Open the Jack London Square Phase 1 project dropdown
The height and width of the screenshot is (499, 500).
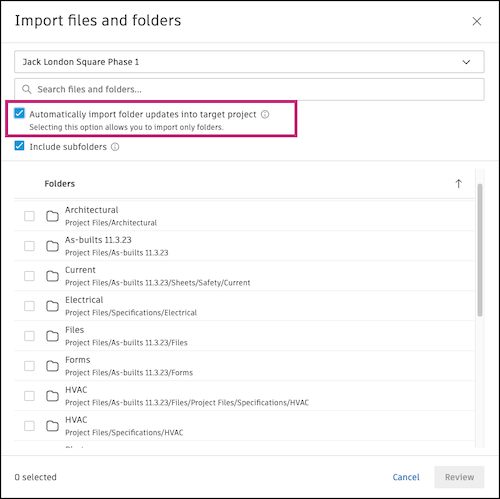pos(249,62)
